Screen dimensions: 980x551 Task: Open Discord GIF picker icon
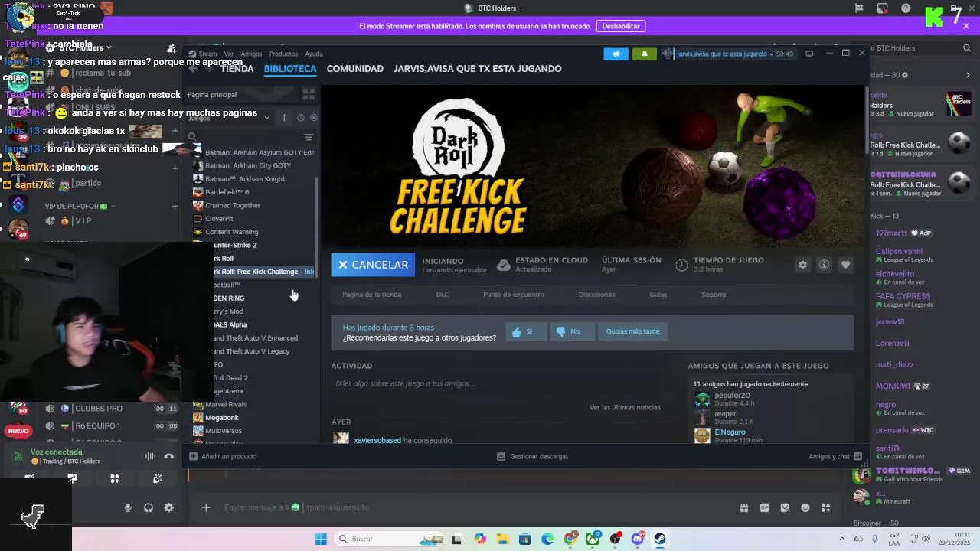(x=764, y=507)
